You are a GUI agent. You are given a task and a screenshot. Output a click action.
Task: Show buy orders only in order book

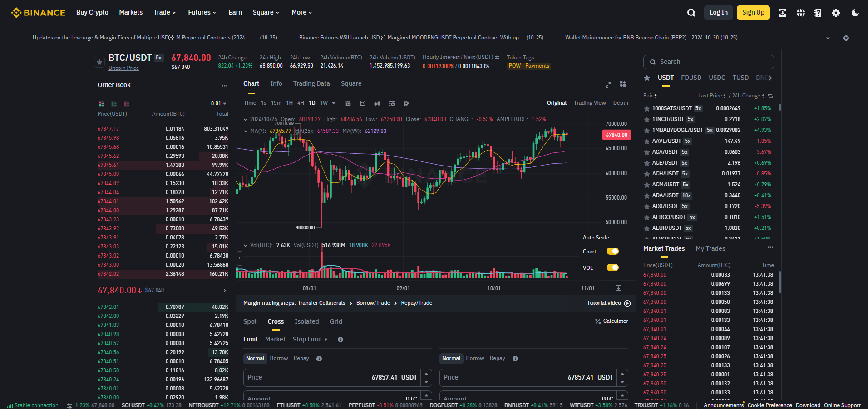point(114,104)
